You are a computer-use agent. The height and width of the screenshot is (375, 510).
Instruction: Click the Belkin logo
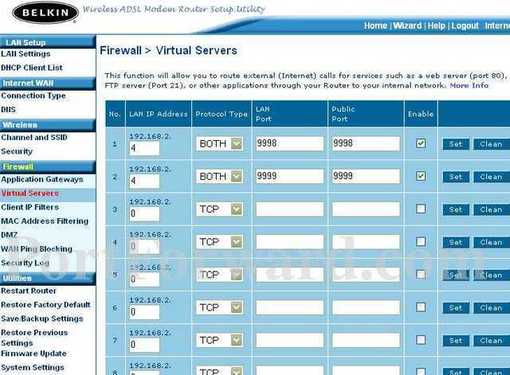point(45,13)
